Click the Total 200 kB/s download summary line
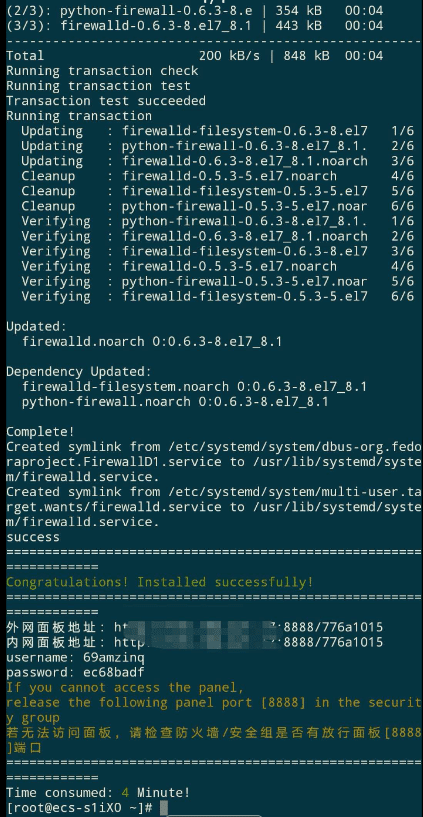The width and height of the screenshot is (423, 817). [194, 55]
